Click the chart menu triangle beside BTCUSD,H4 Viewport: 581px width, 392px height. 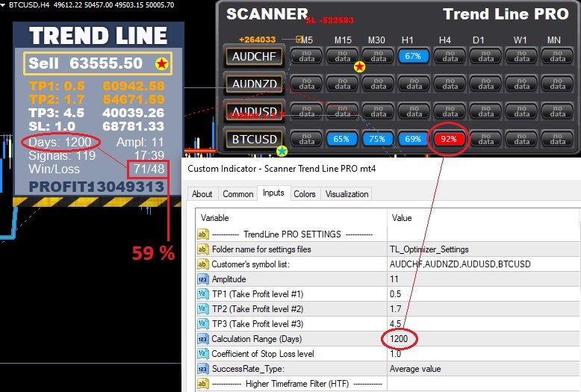pos(3,5)
